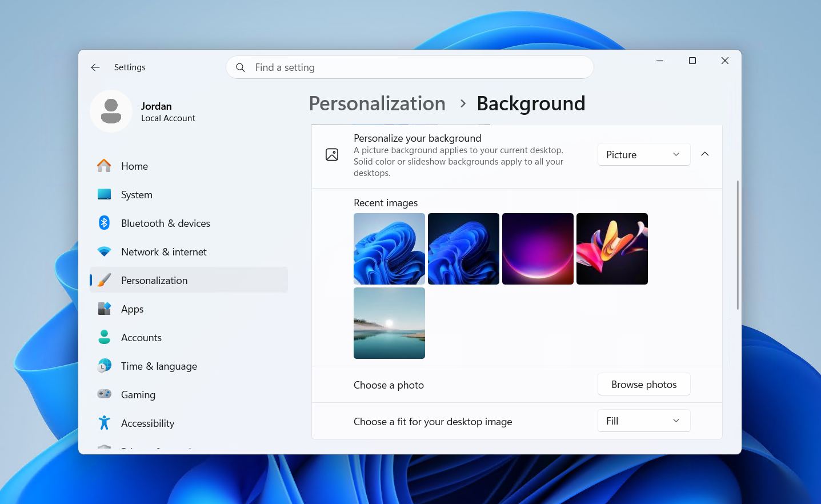Close the Settings window
Screen dimensions: 821x504
pos(725,61)
